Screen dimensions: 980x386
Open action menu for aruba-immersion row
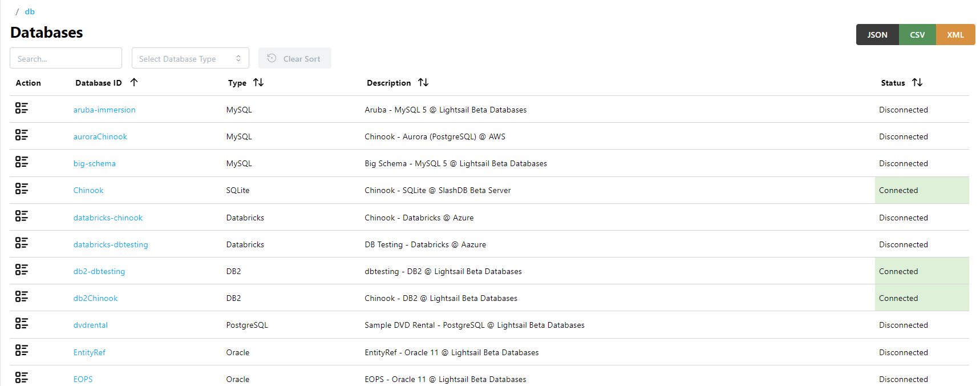click(x=22, y=108)
